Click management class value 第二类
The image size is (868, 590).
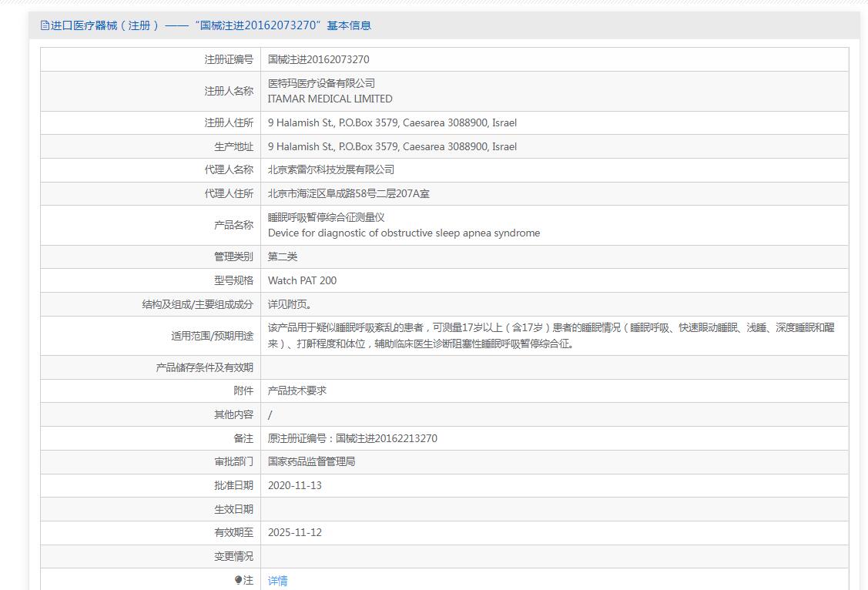(x=283, y=256)
